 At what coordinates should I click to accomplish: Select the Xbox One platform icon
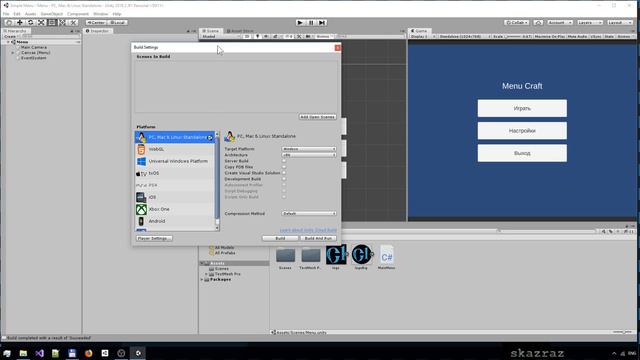pos(141,209)
